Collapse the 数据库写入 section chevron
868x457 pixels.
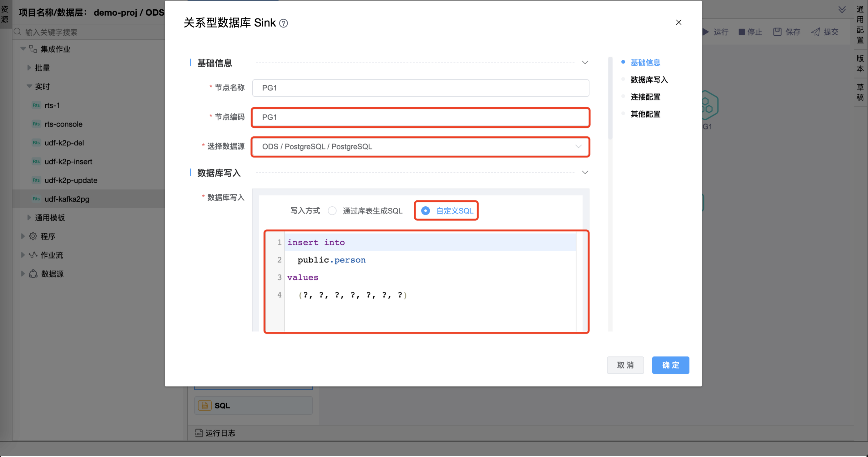tap(585, 173)
